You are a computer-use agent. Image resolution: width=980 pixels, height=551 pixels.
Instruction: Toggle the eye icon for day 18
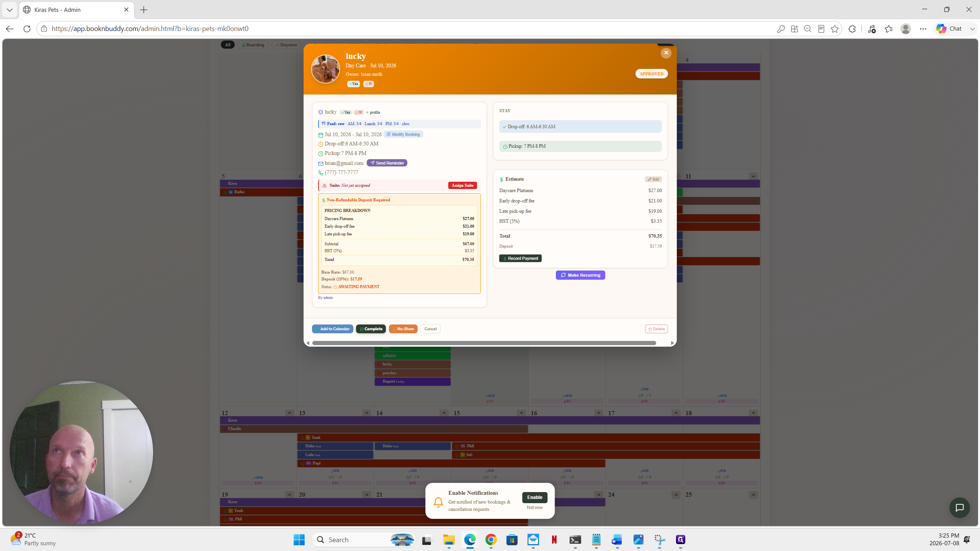click(753, 413)
